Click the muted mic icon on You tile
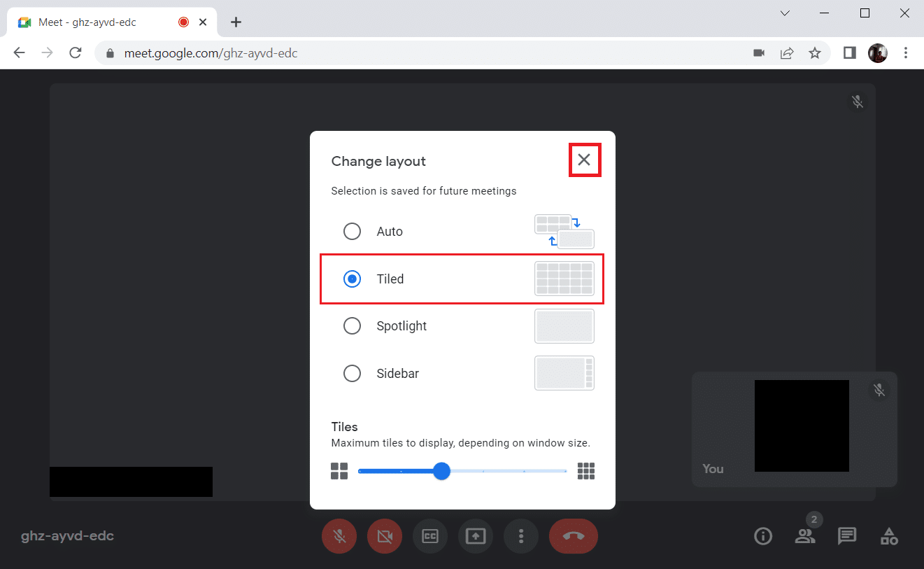Viewport: 924px width, 569px height. tap(879, 391)
